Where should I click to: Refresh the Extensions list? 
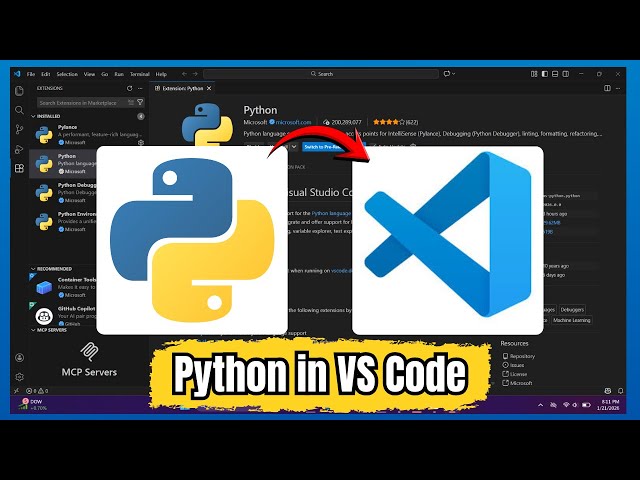129,88
